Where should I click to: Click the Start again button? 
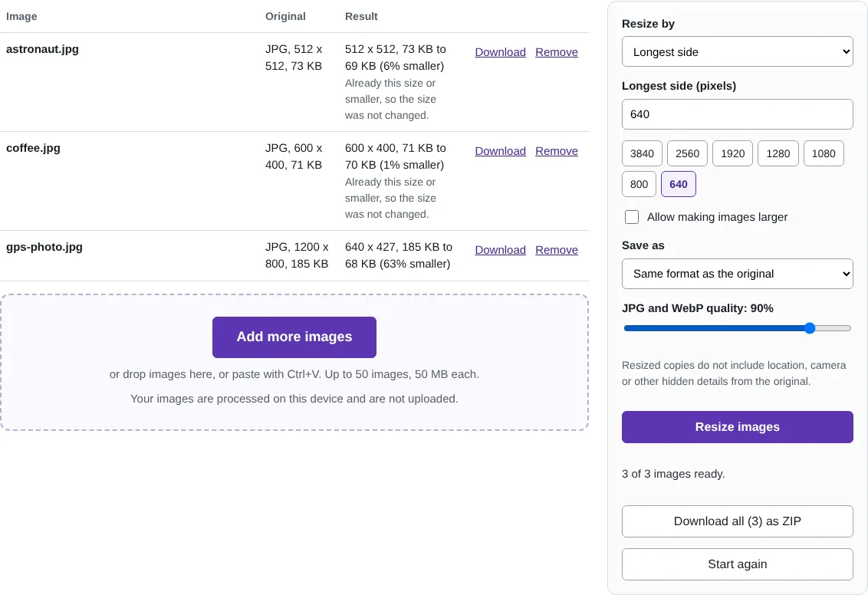click(x=737, y=564)
